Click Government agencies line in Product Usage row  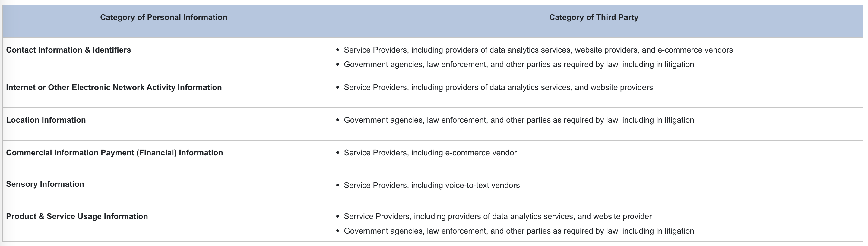pyautogui.click(x=518, y=231)
